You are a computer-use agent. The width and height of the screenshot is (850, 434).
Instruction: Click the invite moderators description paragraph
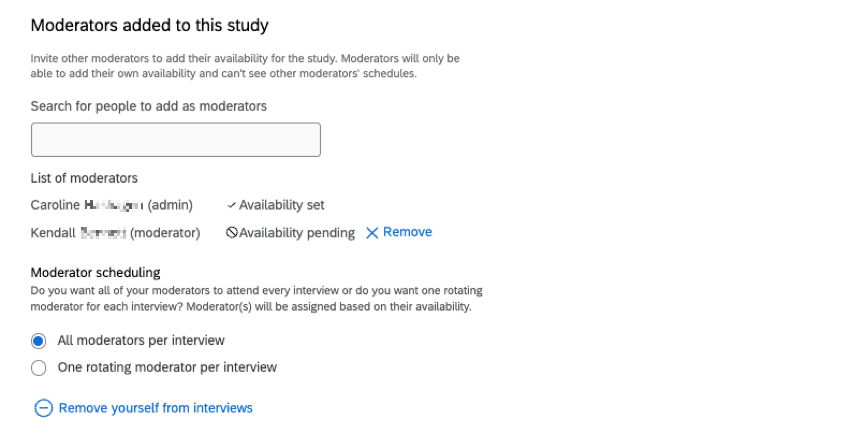click(x=245, y=66)
